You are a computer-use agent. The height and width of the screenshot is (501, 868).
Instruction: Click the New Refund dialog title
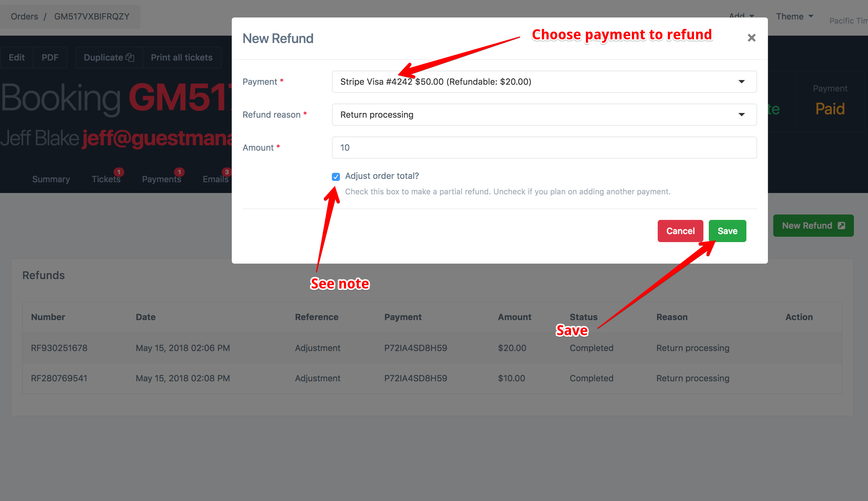point(278,38)
